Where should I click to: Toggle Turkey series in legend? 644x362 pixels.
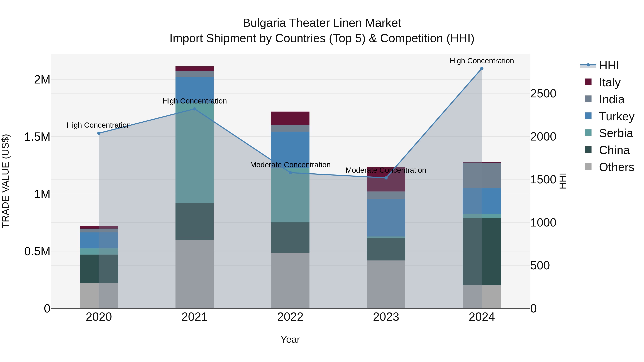609,116
